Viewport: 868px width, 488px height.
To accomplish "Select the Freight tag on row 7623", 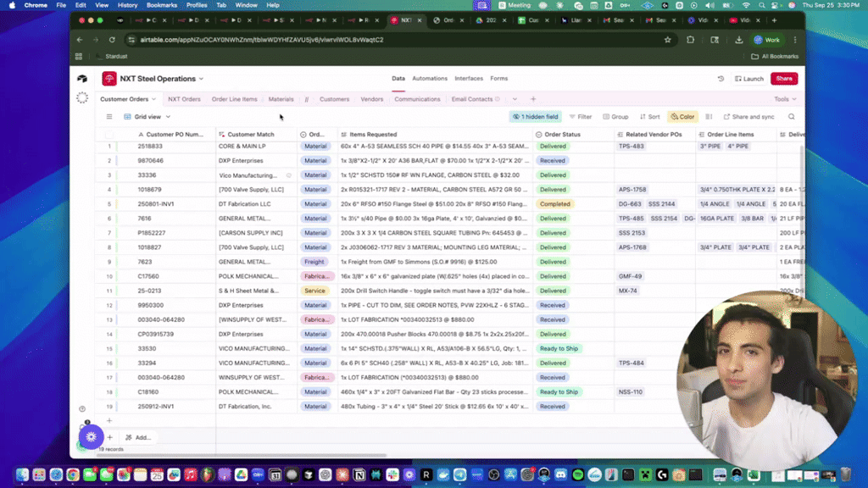I will (314, 262).
